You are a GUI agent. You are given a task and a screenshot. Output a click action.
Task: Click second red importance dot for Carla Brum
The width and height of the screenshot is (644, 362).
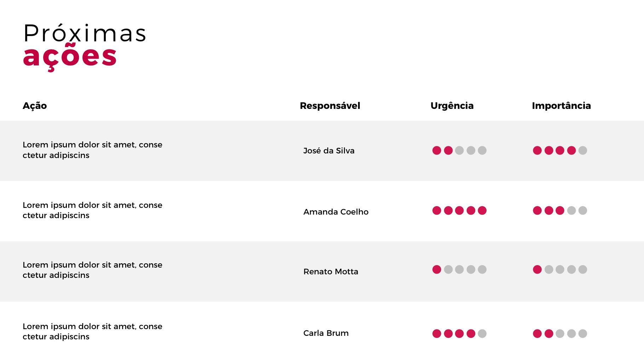[548, 334]
